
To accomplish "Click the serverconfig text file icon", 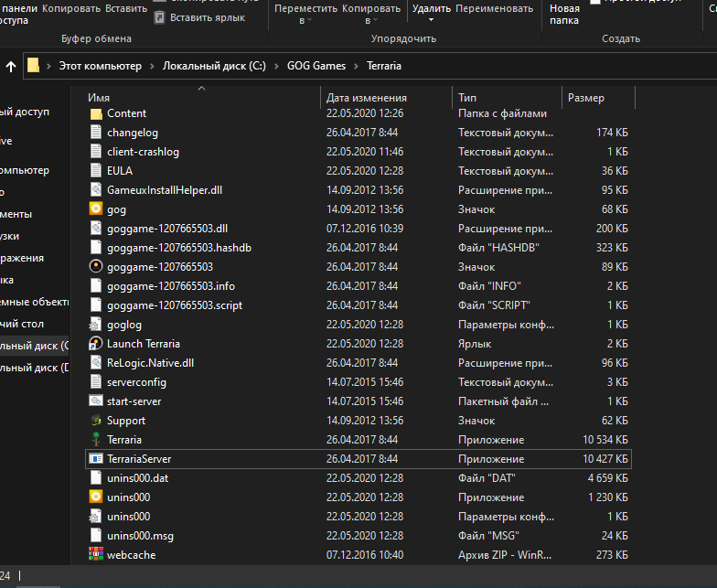I will click(x=96, y=382).
